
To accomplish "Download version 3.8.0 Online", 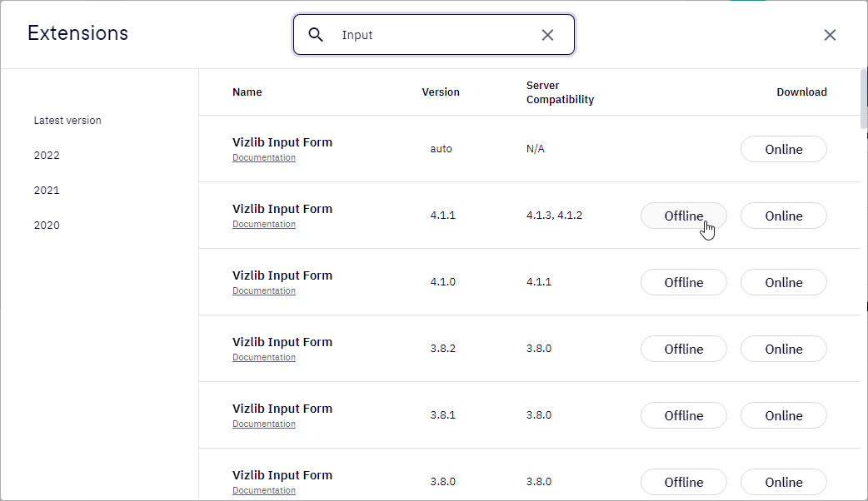I will pyautogui.click(x=784, y=482).
